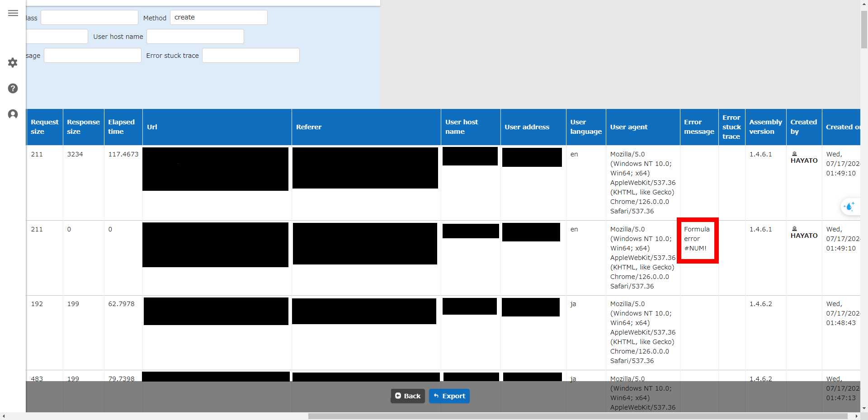Click response size value 3234

pyautogui.click(x=75, y=154)
